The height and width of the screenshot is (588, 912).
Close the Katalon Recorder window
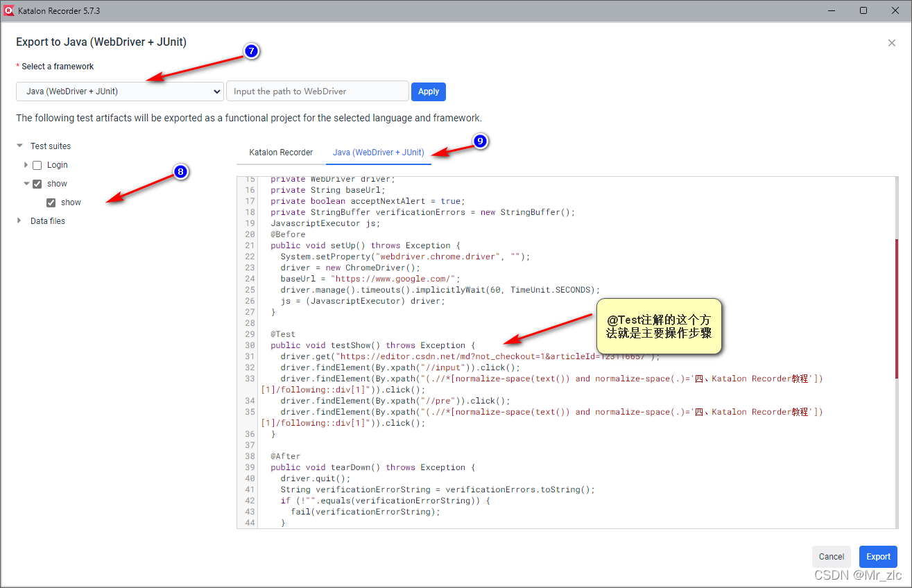pos(895,10)
